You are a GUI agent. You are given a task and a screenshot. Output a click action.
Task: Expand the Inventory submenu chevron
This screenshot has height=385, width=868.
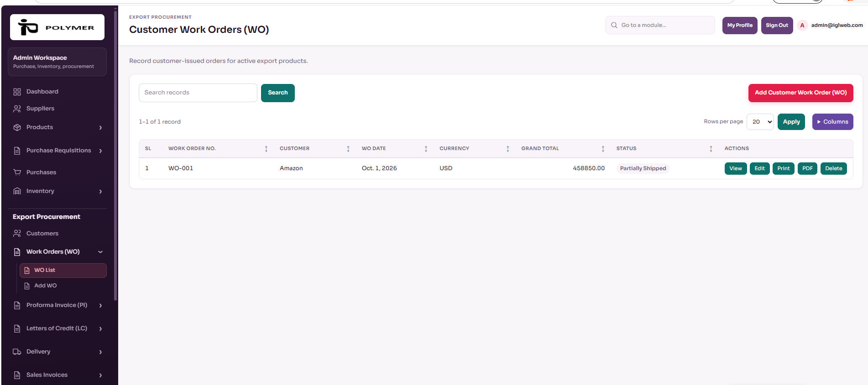100,192
